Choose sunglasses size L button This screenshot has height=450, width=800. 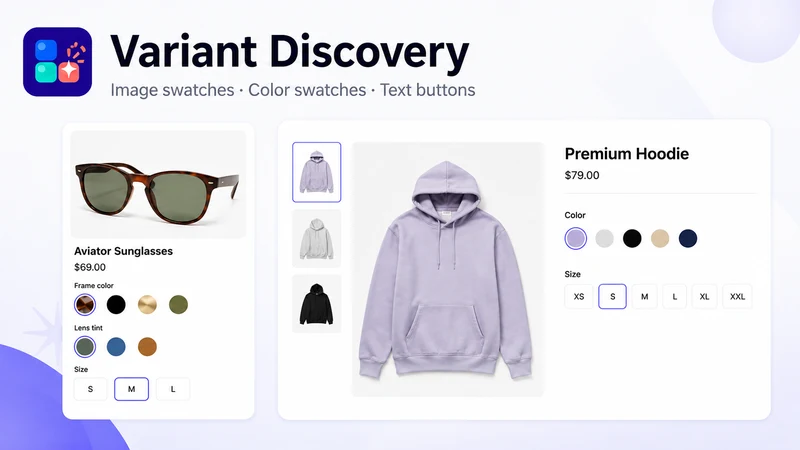(x=173, y=389)
